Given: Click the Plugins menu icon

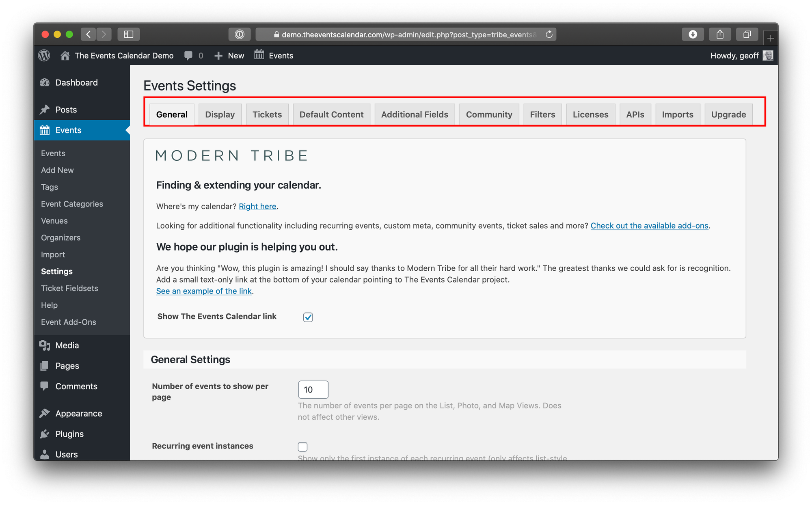Looking at the screenshot, I should click(45, 434).
